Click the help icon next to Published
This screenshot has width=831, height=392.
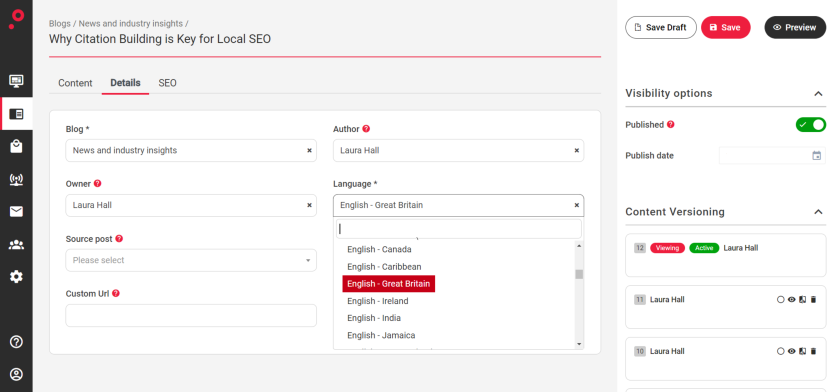pos(671,124)
